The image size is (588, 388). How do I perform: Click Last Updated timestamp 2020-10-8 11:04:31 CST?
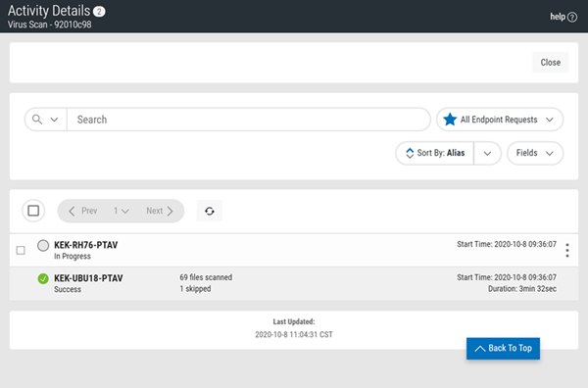(294, 334)
